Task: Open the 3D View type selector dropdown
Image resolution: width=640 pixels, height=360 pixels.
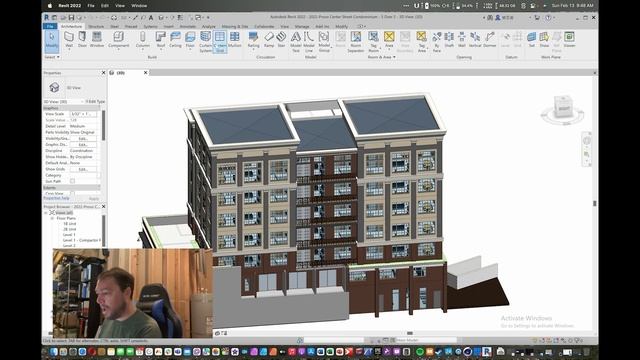Action: coord(63,101)
